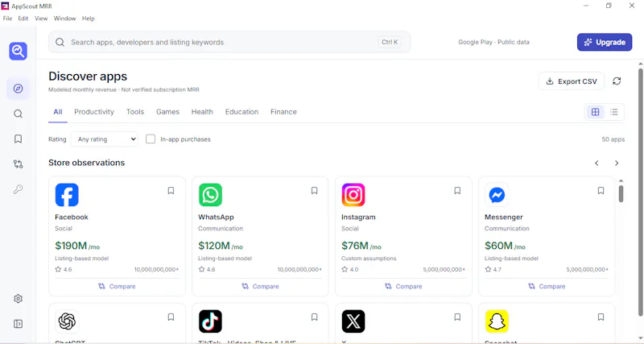
Task: Click the AppScout logo icon in sidebar
Action: point(18,51)
